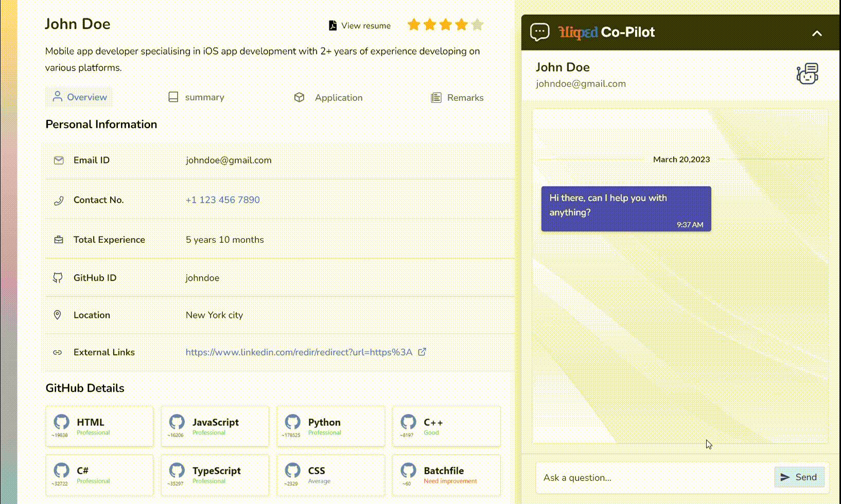Focus the Ask a question input field

click(654, 478)
